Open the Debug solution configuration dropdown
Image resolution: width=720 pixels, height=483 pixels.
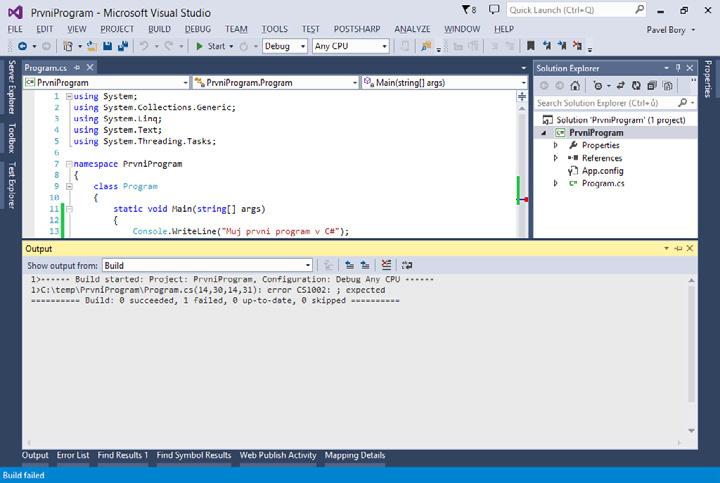[284, 46]
